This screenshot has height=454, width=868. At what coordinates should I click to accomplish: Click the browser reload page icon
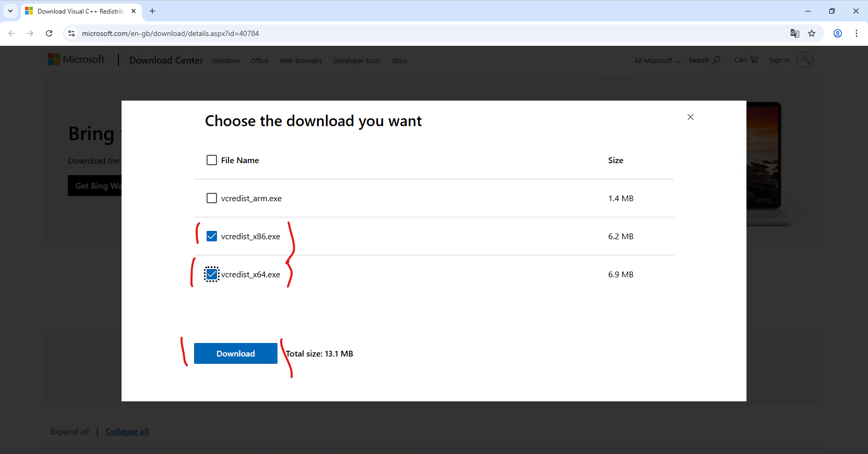49,33
